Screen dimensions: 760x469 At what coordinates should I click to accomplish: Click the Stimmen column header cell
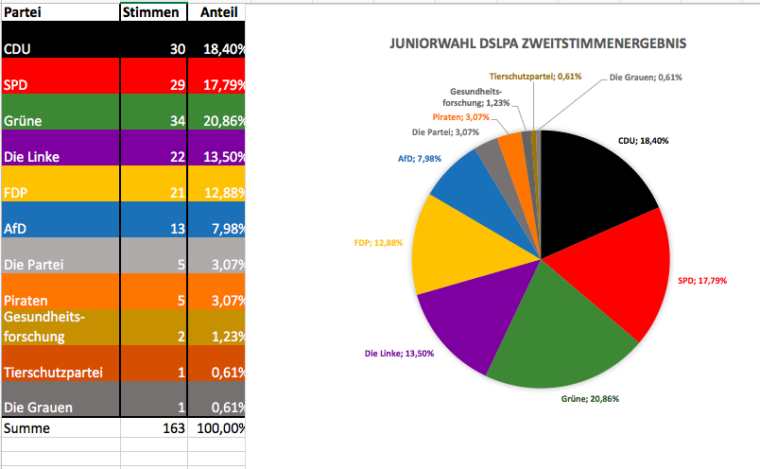coord(153,12)
